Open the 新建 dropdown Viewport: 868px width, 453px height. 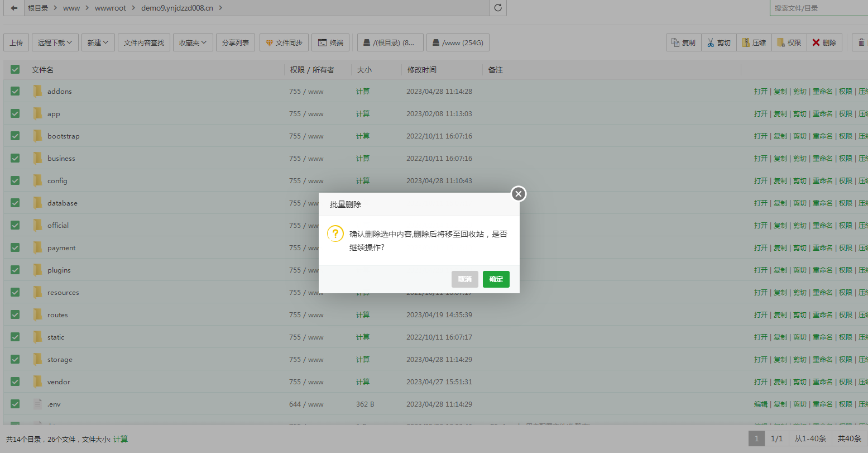coord(98,42)
